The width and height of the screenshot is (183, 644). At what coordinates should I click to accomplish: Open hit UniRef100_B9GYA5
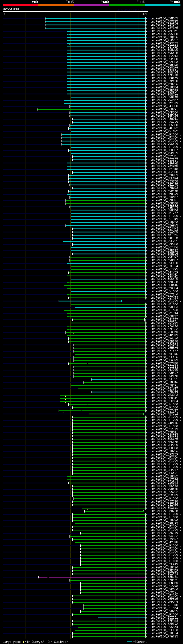click(x=164, y=53)
